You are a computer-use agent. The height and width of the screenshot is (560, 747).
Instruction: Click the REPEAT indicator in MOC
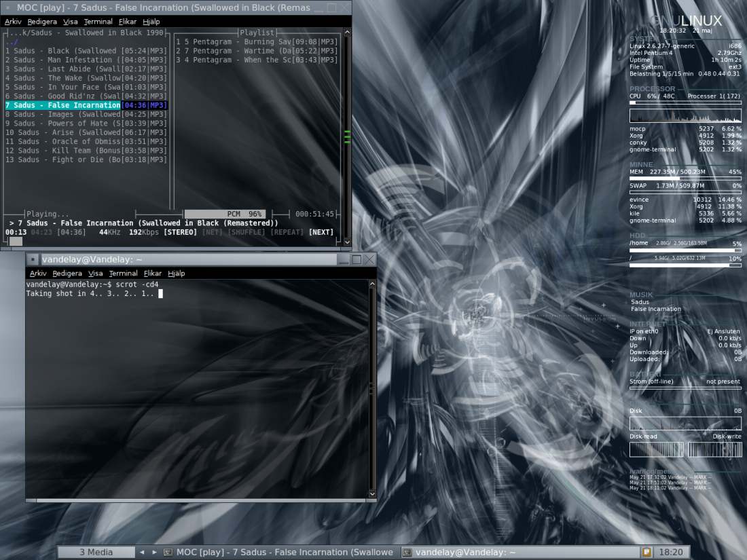pos(287,232)
